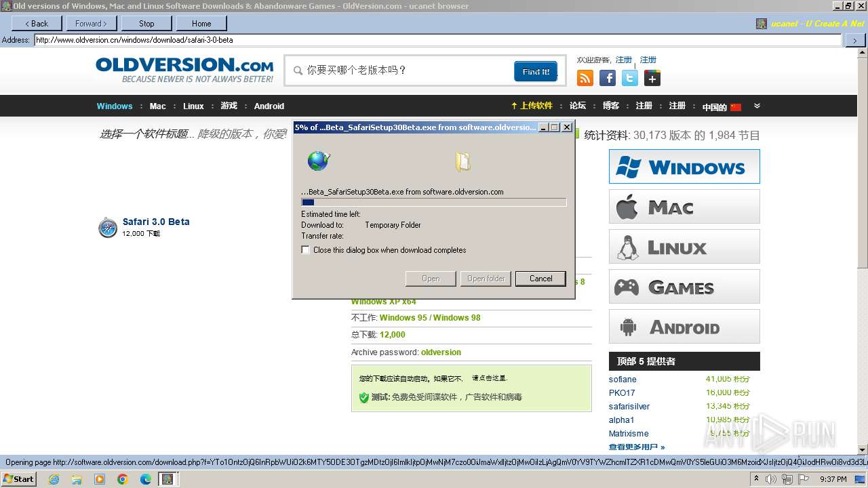Viewport: 868px width, 488px height.
Task: Click the volume speaker tray icon
Action: [771, 479]
